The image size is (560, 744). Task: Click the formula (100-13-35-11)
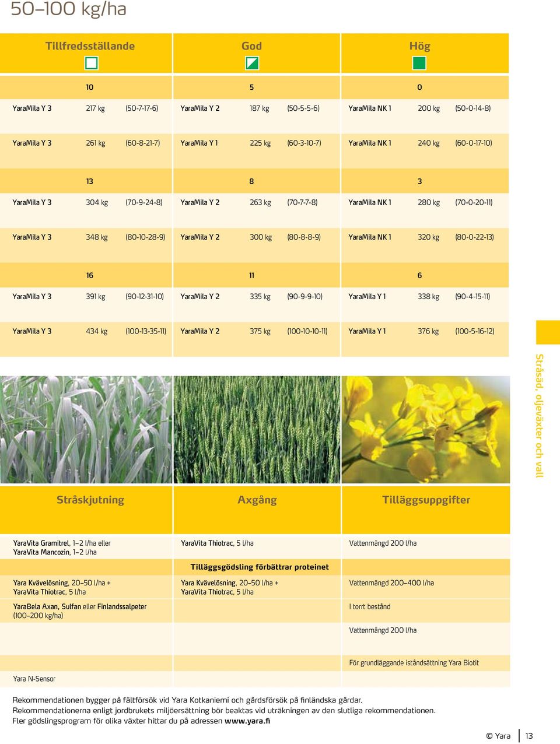coord(146,331)
